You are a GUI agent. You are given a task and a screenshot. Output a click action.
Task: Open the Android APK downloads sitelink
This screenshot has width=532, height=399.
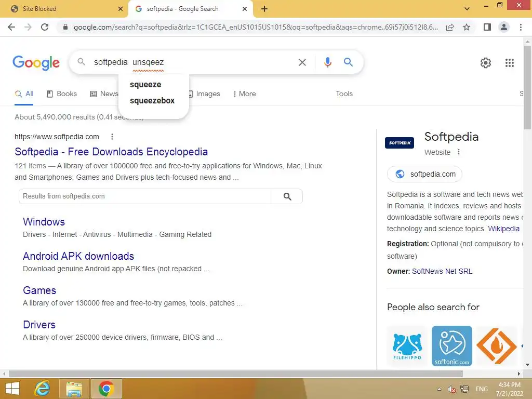click(x=78, y=256)
